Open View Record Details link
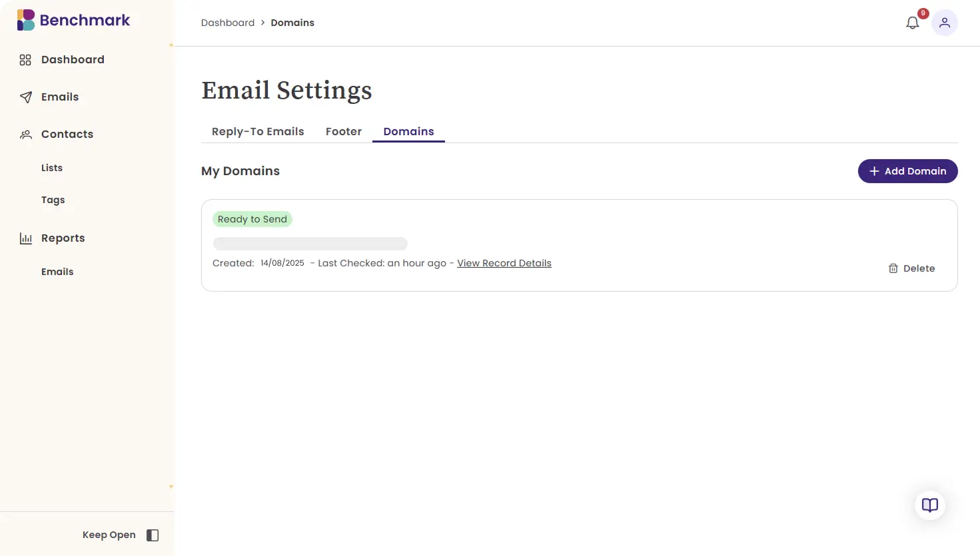This screenshot has height=556, width=980. pyautogui.click(x=504, y=263)
